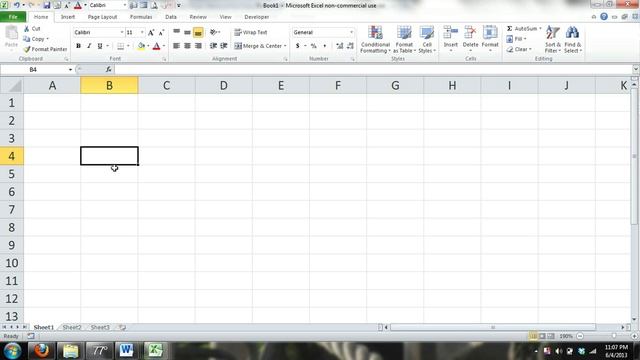Open Firefox from the taskbar
The width and height of the screenshot is (640, 360).
click(x=41, y=351)
